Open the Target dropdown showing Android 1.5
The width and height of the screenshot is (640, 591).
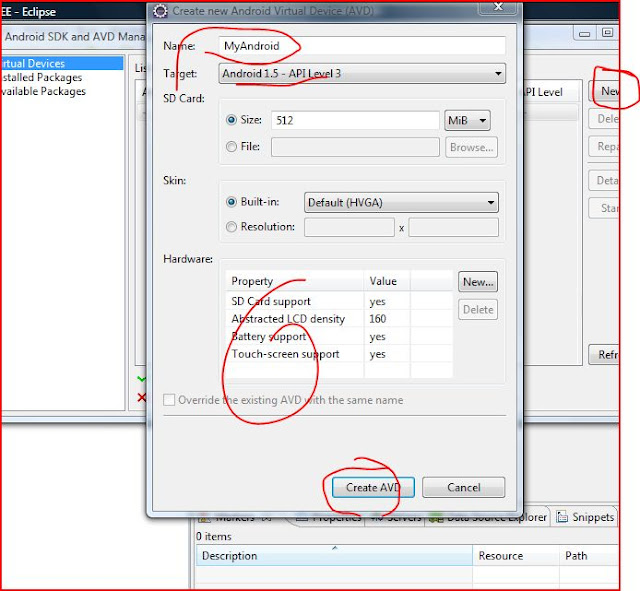coord(362,74)
